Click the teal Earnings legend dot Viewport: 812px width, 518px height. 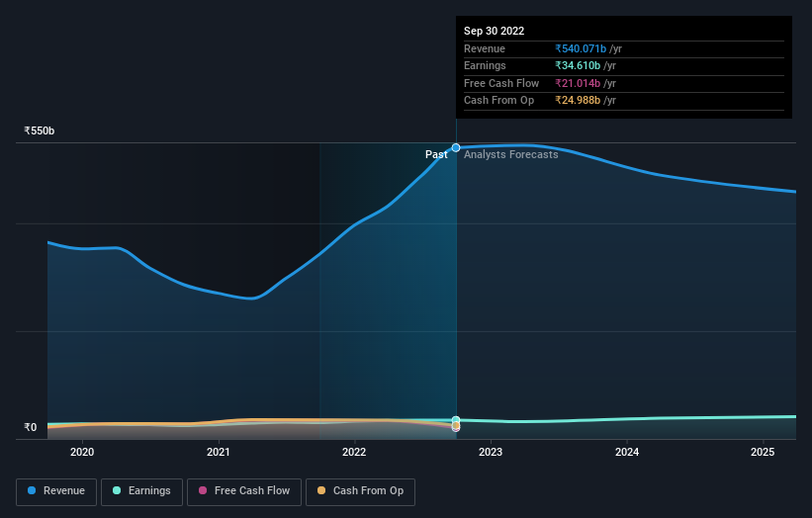117,490
